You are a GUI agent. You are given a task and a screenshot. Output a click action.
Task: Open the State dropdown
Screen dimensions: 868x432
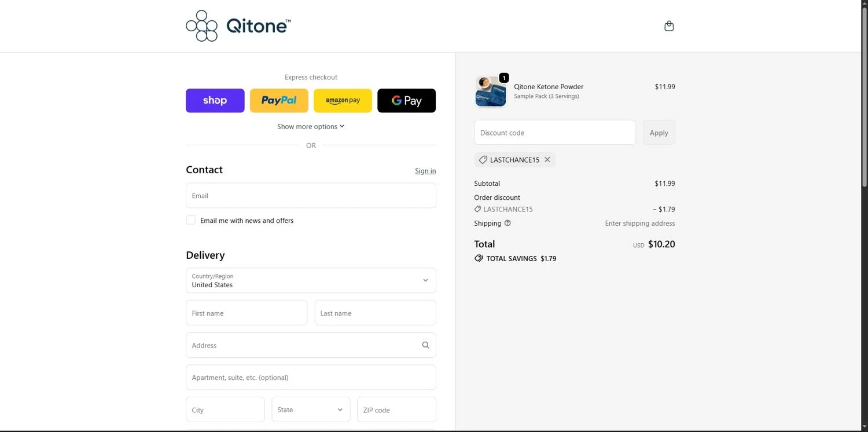click(311, 409)
